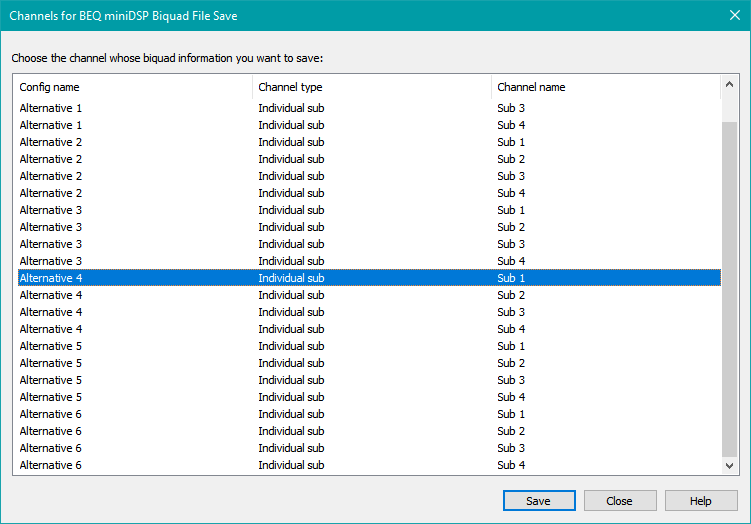Screen dimensions: 751x524
Task: Click scrollbar up arrow
Action: (729, 85)
